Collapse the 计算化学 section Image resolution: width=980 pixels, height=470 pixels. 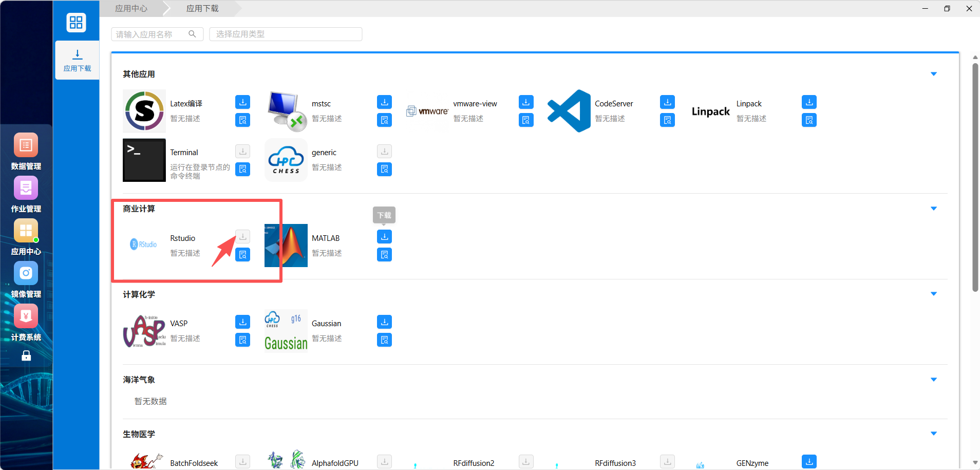pyautogui.click(x=934, y=294)
